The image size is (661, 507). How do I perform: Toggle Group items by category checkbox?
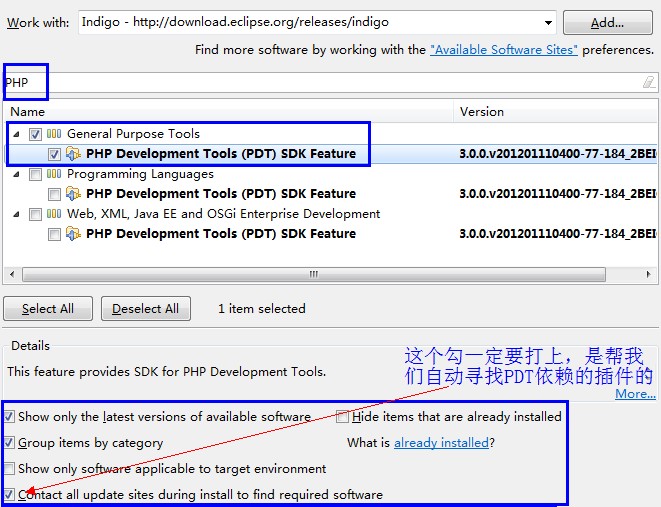9,443
